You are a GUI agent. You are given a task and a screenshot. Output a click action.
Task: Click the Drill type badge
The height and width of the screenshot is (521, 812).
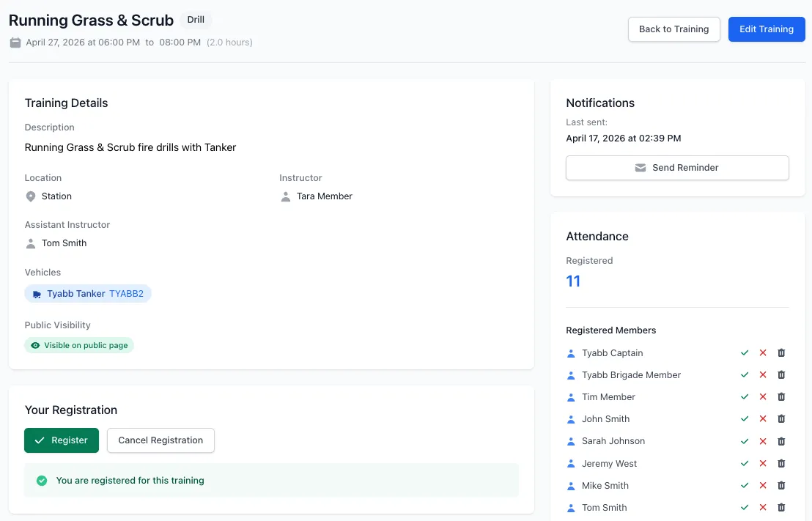tap(196, 20)
